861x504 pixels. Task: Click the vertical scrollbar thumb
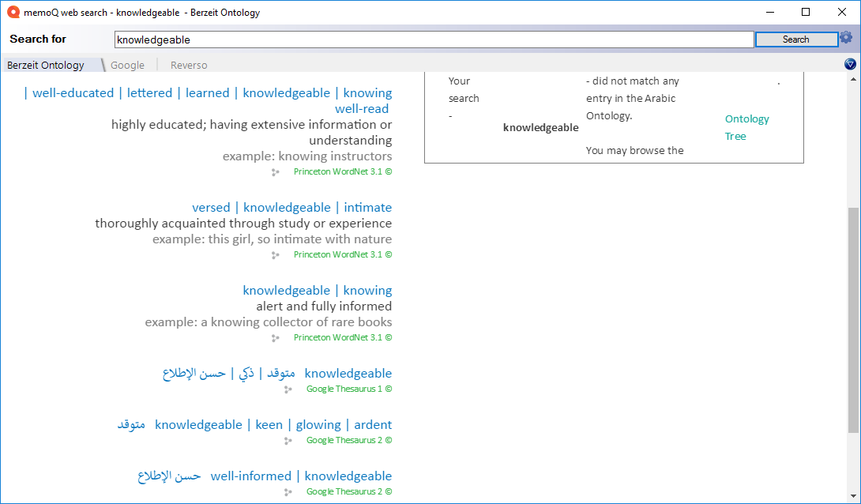(x=853, y=320)
